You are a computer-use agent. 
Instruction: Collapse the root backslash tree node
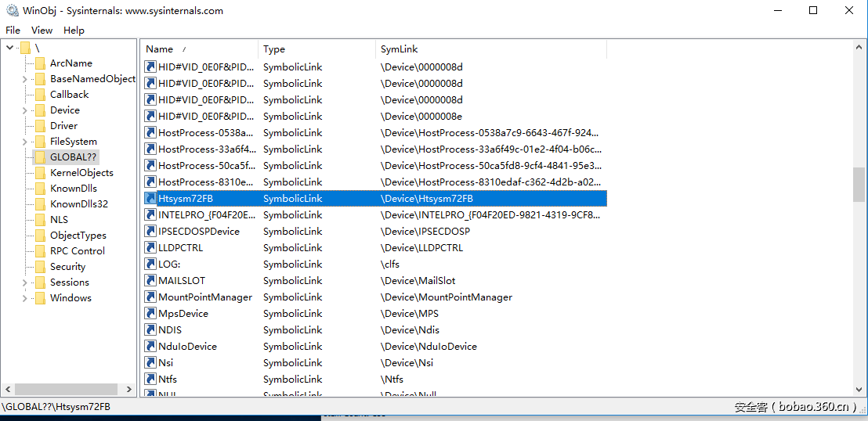click(x=9, y=48)
